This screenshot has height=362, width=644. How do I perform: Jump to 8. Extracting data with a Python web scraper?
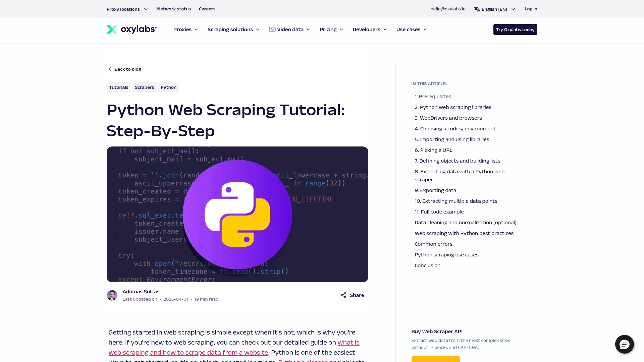(x=460, y=176)
